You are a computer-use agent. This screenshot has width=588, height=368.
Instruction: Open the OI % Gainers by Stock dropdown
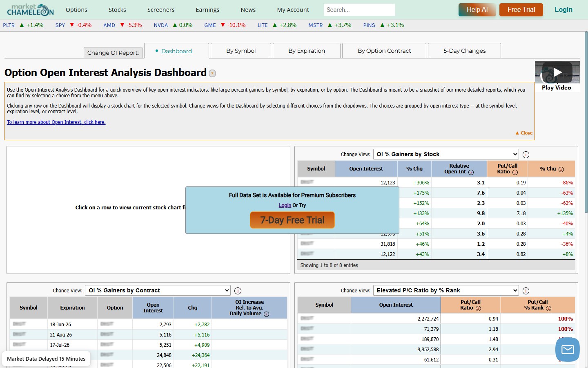(x=446, y=154)
